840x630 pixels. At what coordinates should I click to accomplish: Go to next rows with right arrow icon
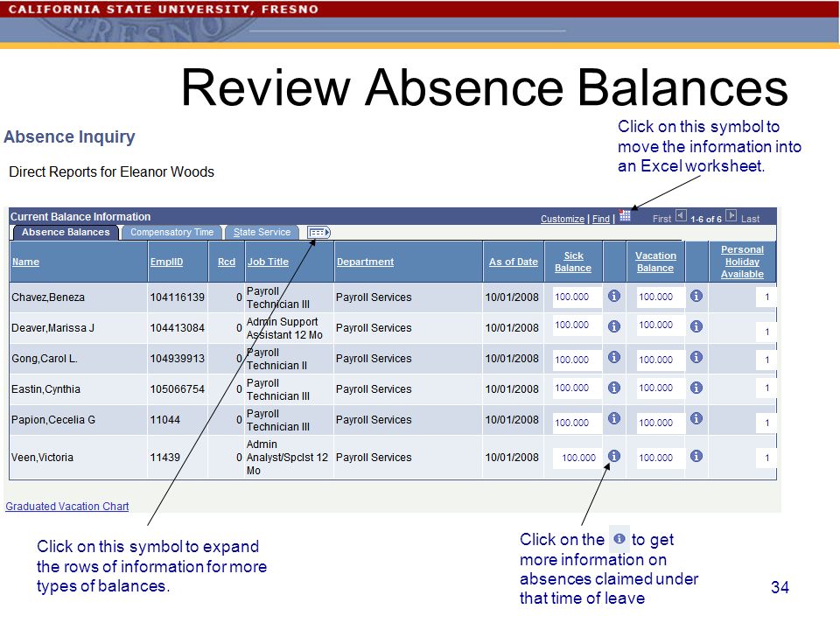click(731, 216)
